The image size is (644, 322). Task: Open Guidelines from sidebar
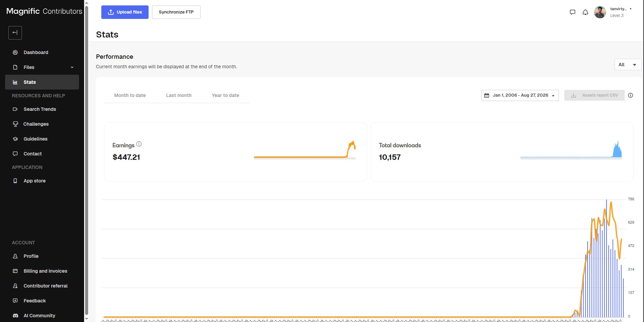click(42, 139)
